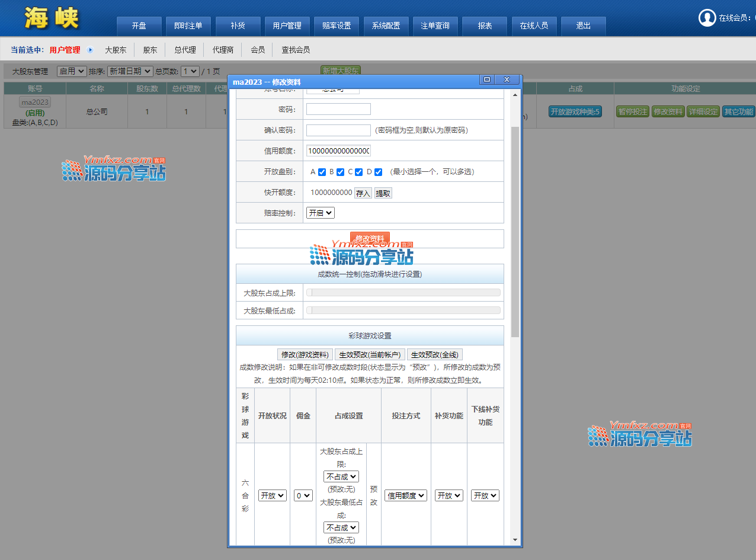756x560 pixels.
Task: Click the maximize icon in dialog title bar
Action: tap(486, 80)
